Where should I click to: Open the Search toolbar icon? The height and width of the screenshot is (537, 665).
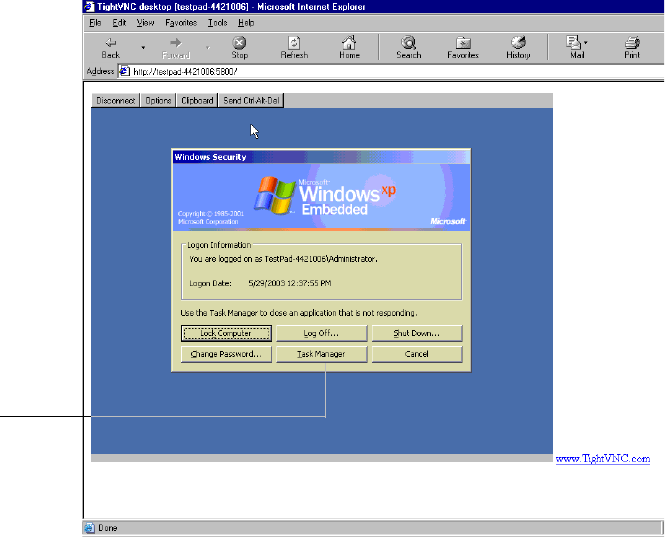[409, 42]
